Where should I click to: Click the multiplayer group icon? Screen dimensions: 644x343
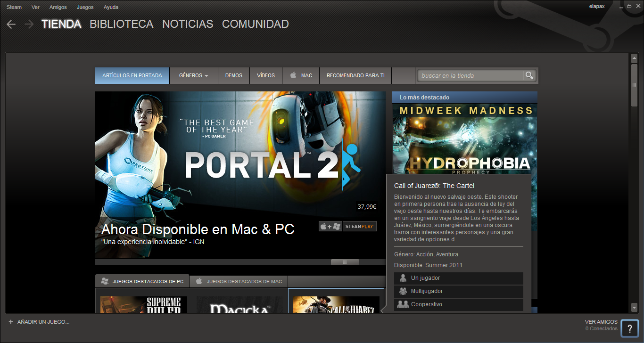pos(403,291)
